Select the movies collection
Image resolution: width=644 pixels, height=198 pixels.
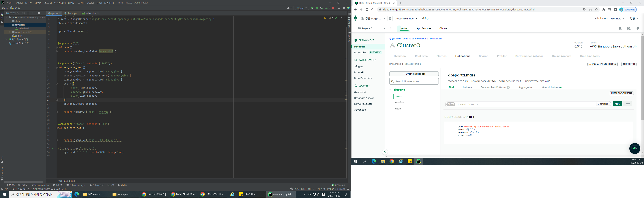(x=399, y=102)
